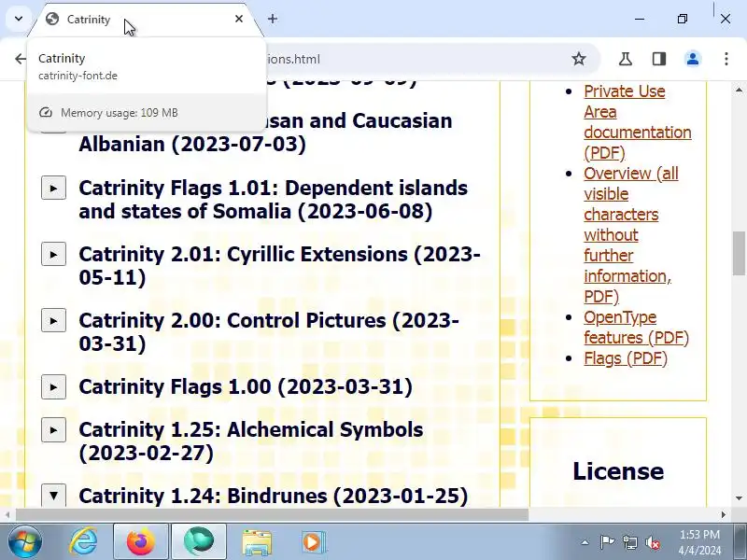Expand Catrinity 1.25 Alchemical Symbols entry
Image resolution: width=747 pixels, height=560 pixels.
(53, 430)
